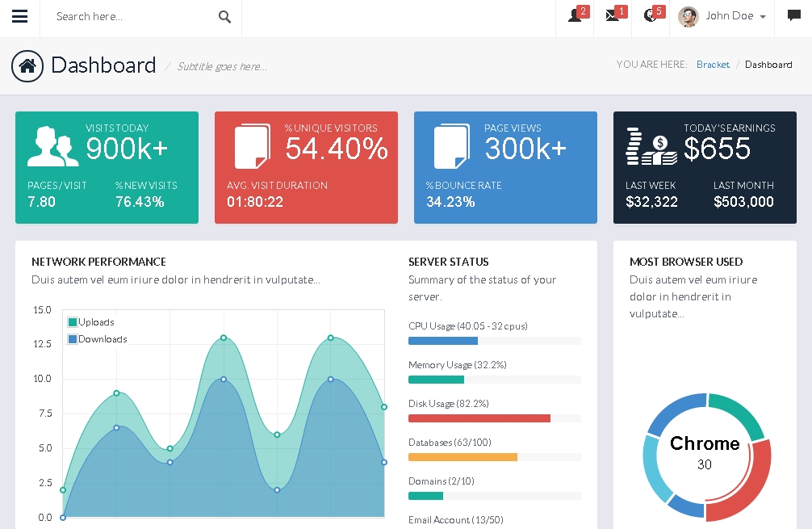812x529 pixels.
Task: Click the coins icon in Today's Earnings
Action: pos(651,146)
